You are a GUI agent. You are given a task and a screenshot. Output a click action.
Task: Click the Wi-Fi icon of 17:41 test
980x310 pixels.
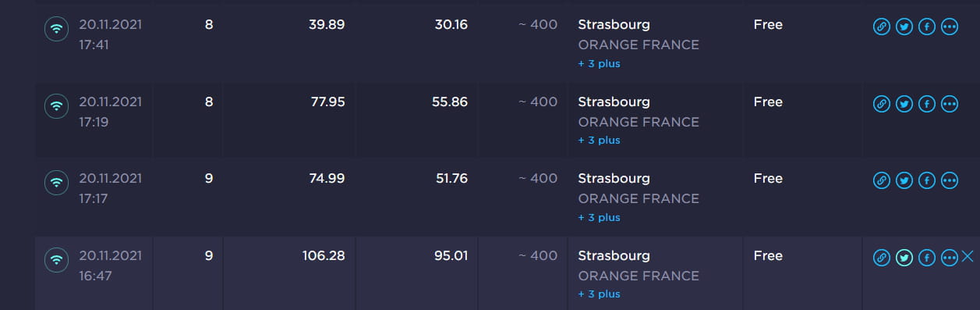(x=56, y=29)
